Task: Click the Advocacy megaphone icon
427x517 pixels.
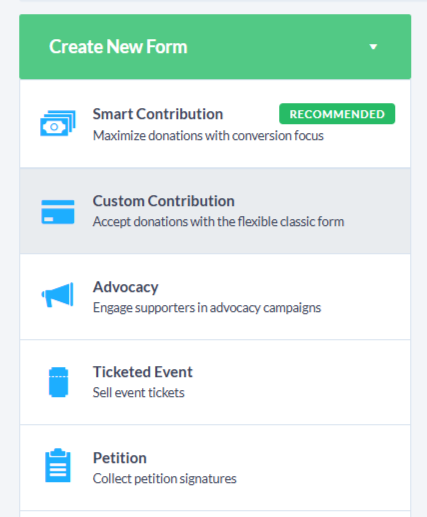Action: 57,295
